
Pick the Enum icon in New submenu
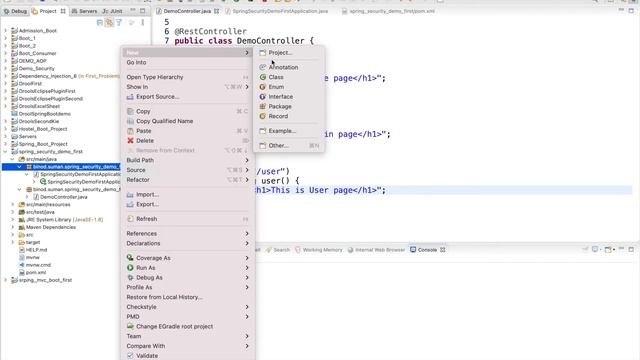[262, 87]
